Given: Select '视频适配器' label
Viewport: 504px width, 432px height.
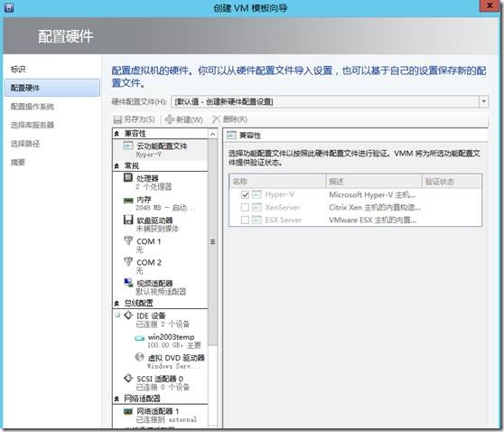Looking at the screenshot, I should [x=155, y=284].
